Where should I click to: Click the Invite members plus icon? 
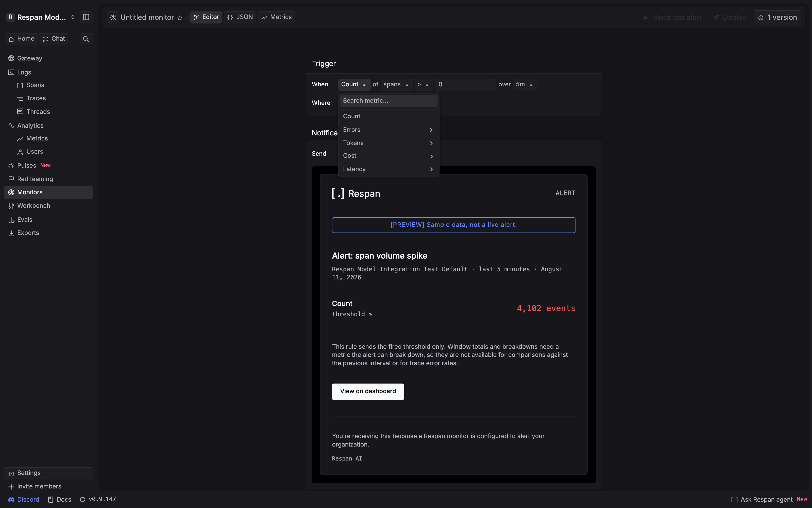click(x=11, y=486)
